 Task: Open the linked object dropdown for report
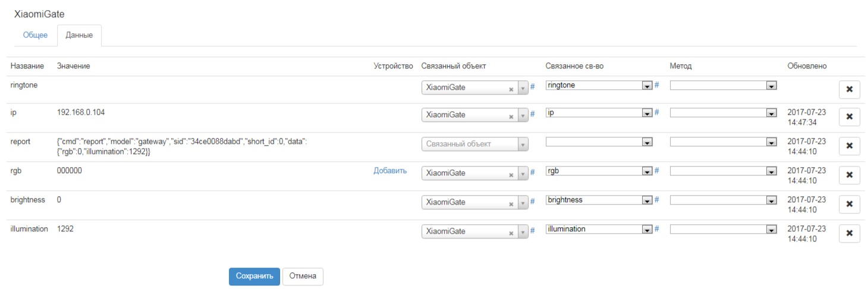pos(474,144)
